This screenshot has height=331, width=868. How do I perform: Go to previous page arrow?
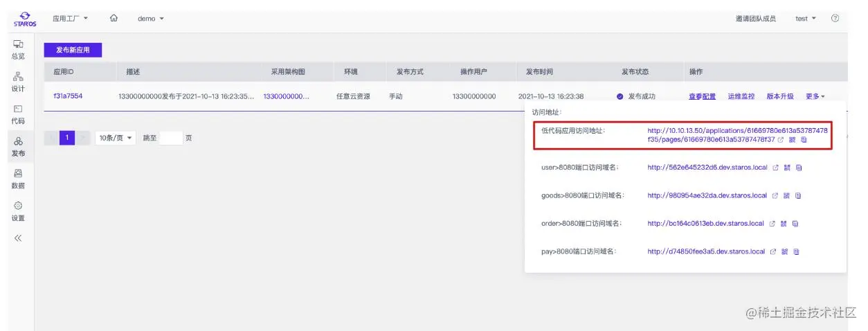pos(52,138)
